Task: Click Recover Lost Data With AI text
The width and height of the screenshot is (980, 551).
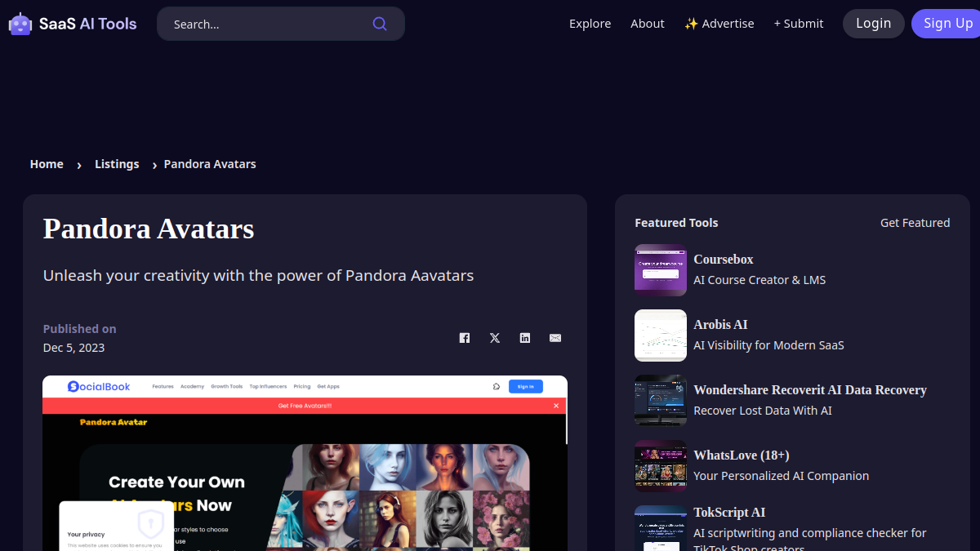Action: click(x=763, y=411)
